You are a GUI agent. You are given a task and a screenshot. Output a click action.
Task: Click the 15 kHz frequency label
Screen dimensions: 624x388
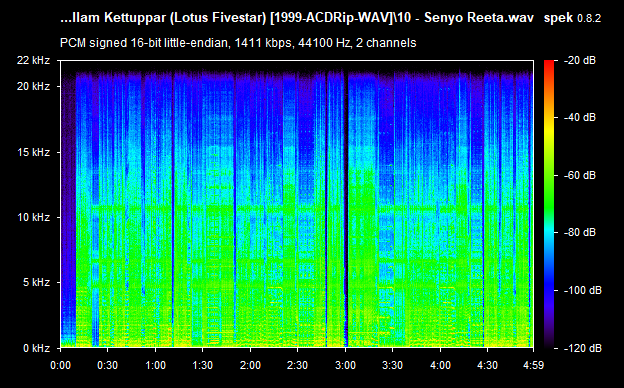pyautogui.click(x=33, y=152)
